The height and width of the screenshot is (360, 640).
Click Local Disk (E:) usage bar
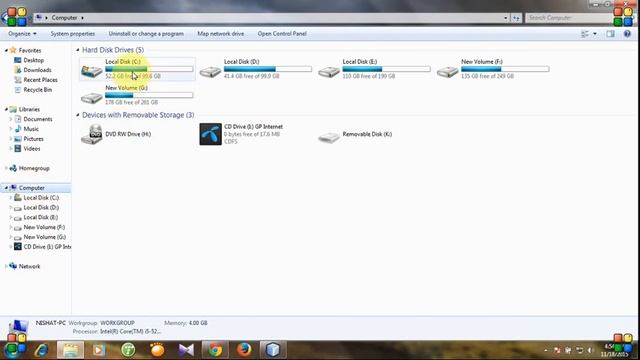[x=386, y=69]
